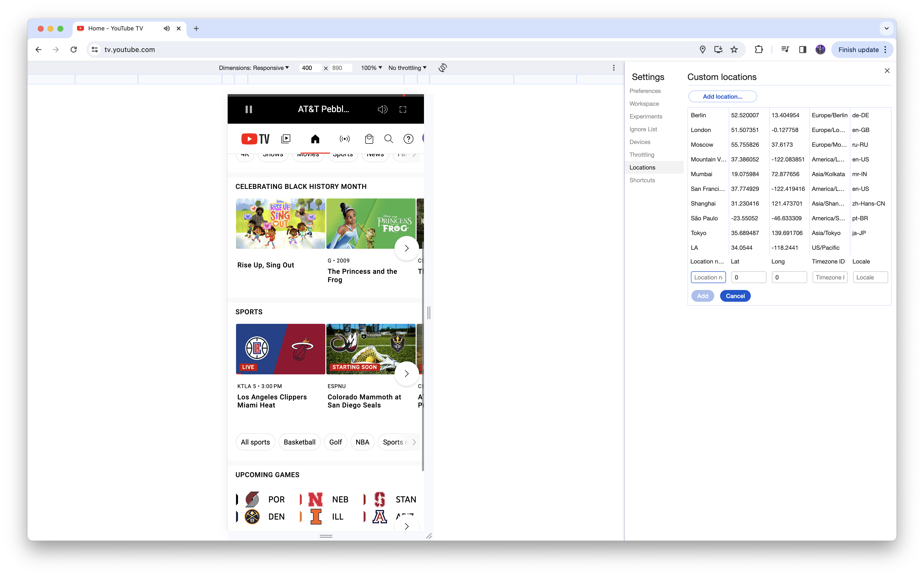Open Devices in Settings sidebar

[640, 142]
